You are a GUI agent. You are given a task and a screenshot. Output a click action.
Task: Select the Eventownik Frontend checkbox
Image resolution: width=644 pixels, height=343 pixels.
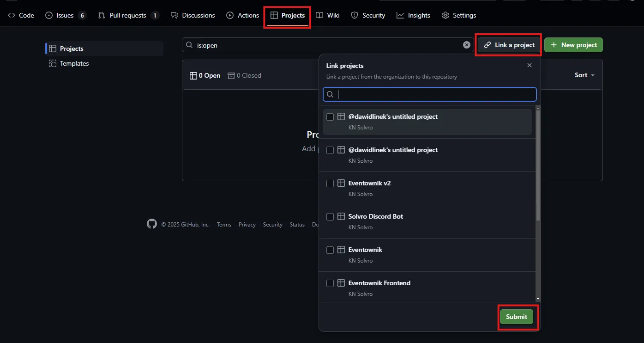[330, 283]
